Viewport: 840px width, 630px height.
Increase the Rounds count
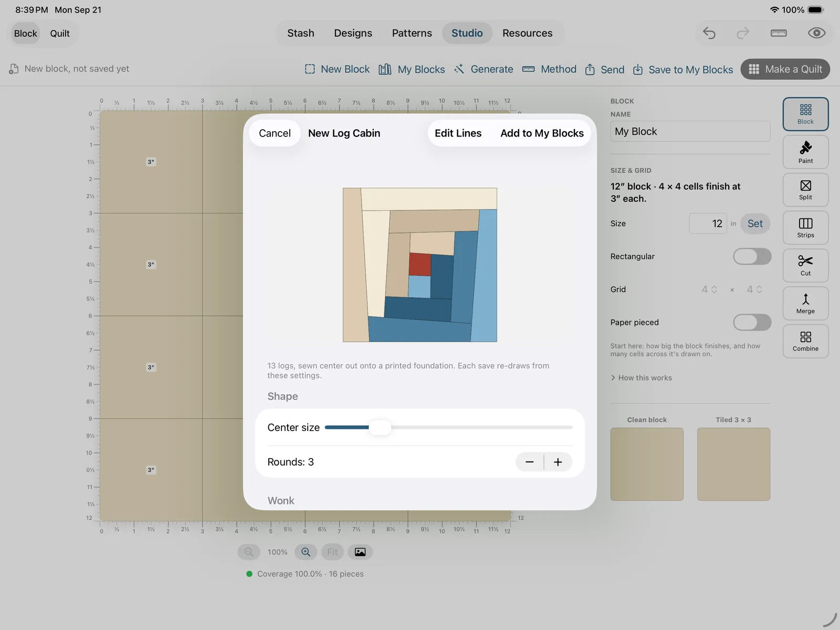[558, 462]
